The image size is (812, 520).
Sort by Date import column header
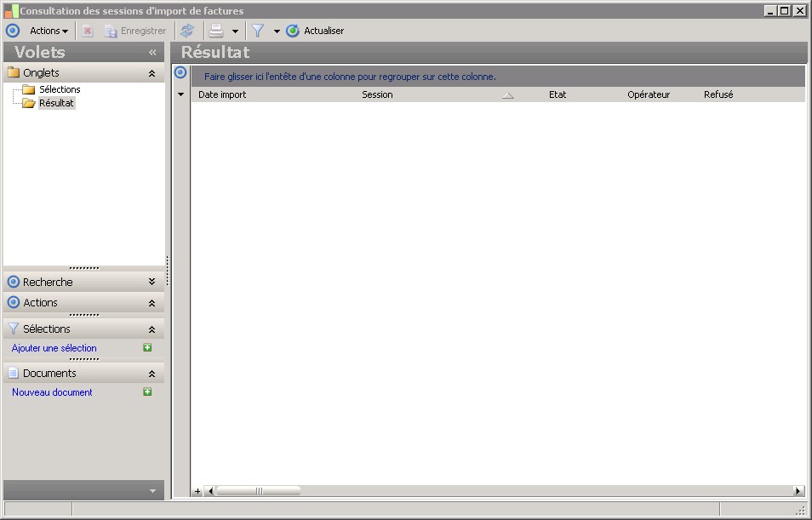(x=222, y=94)
